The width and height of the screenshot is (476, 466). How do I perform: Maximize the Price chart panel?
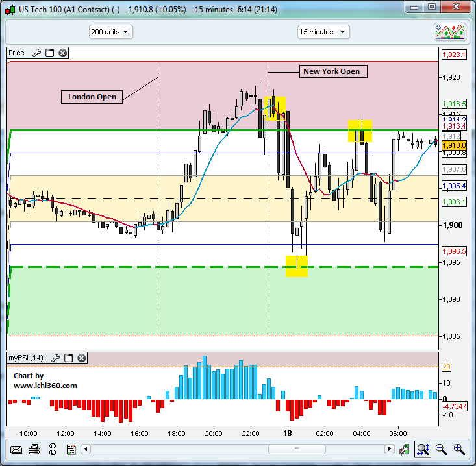point(49,53)
